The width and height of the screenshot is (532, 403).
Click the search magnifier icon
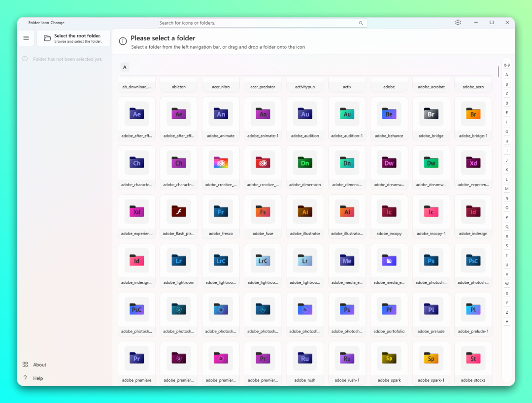pos(361,23)
